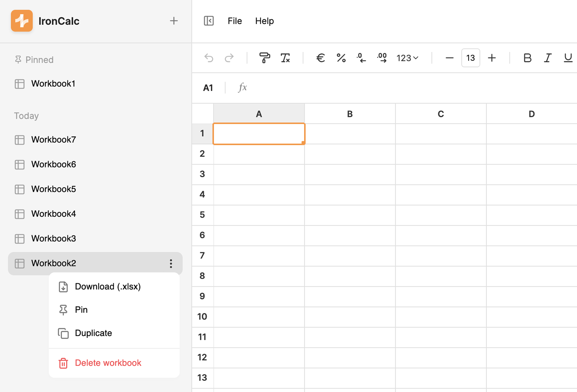This screenshot has width=577, height=392.
Task: Increase decimal places
Action: (382, 58)
